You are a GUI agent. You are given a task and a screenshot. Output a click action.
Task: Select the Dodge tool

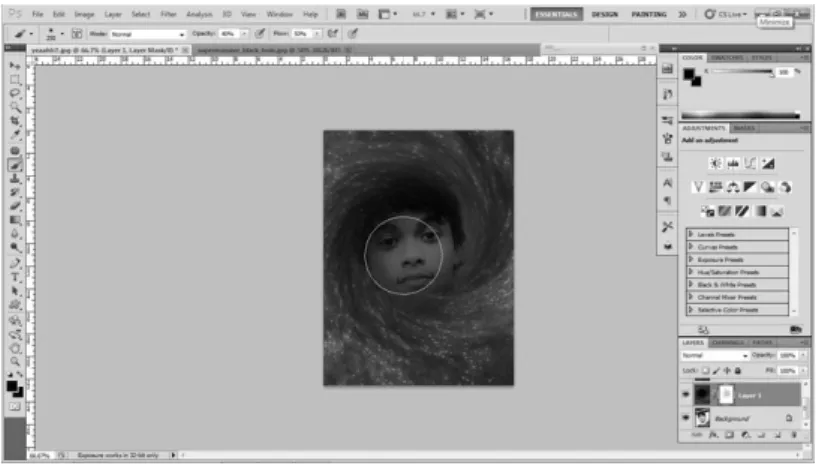tap(15, 247)
